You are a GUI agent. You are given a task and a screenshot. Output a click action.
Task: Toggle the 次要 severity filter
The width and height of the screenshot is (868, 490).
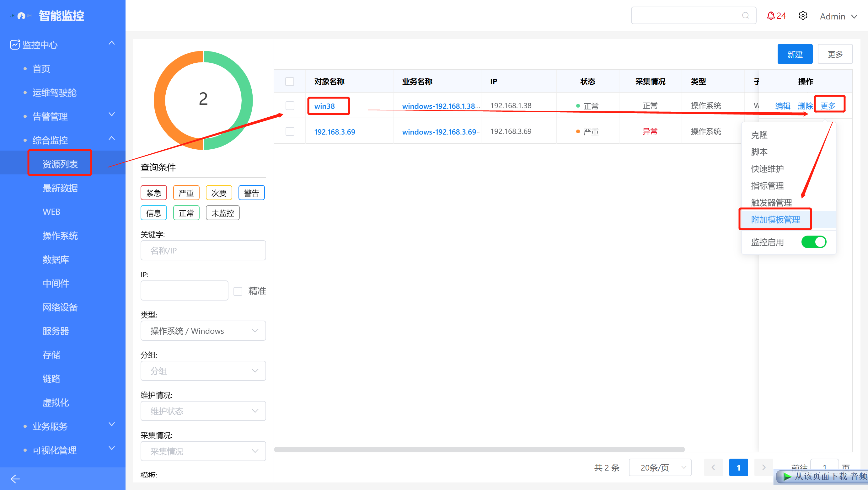click(219, 193)
